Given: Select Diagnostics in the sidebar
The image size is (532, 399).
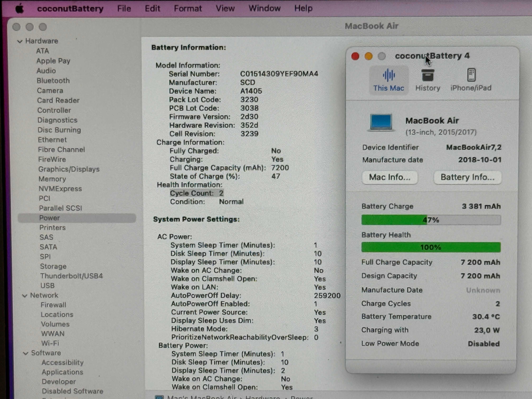Looking at the screenshot, I should point(58,120).
